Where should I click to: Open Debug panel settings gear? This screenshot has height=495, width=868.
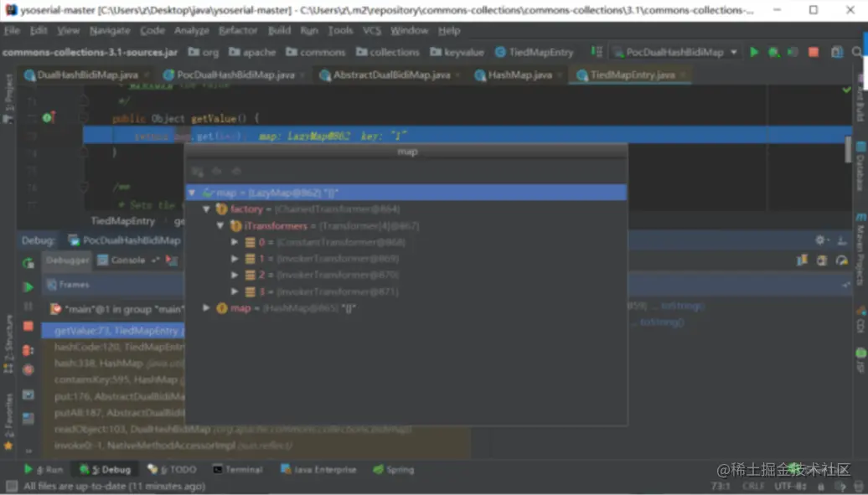pos(820,240)
